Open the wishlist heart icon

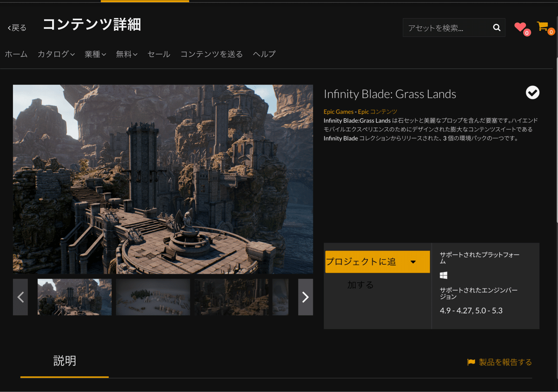520,27
